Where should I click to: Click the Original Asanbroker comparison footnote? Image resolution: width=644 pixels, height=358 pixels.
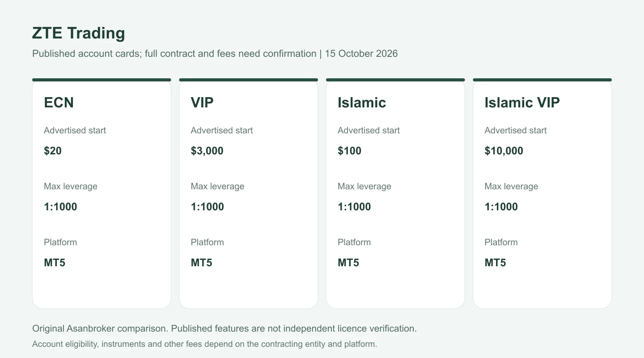(225, 328)
